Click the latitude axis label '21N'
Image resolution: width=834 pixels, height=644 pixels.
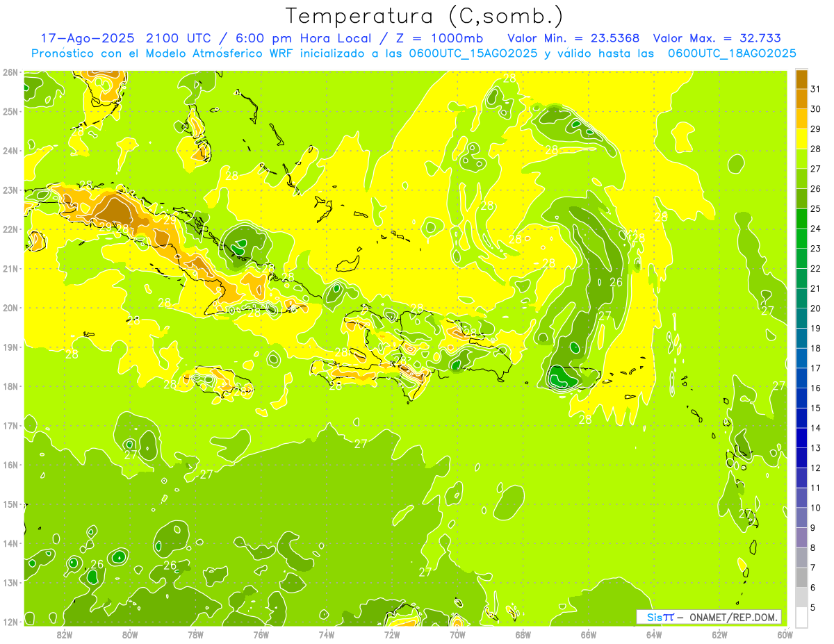pyautogui.click(x=10, y=269)
